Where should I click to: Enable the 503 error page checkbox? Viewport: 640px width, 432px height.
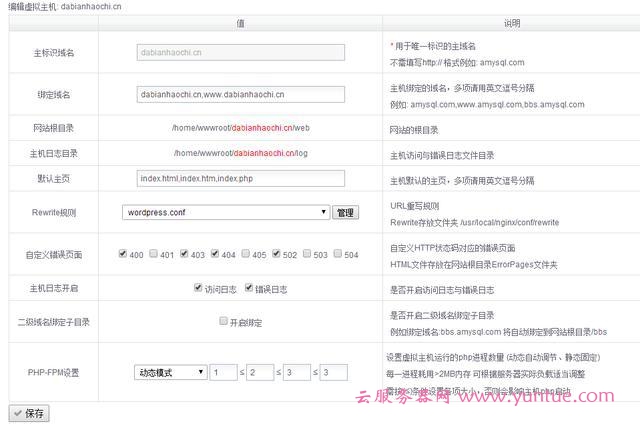click(x=307, y=254)
